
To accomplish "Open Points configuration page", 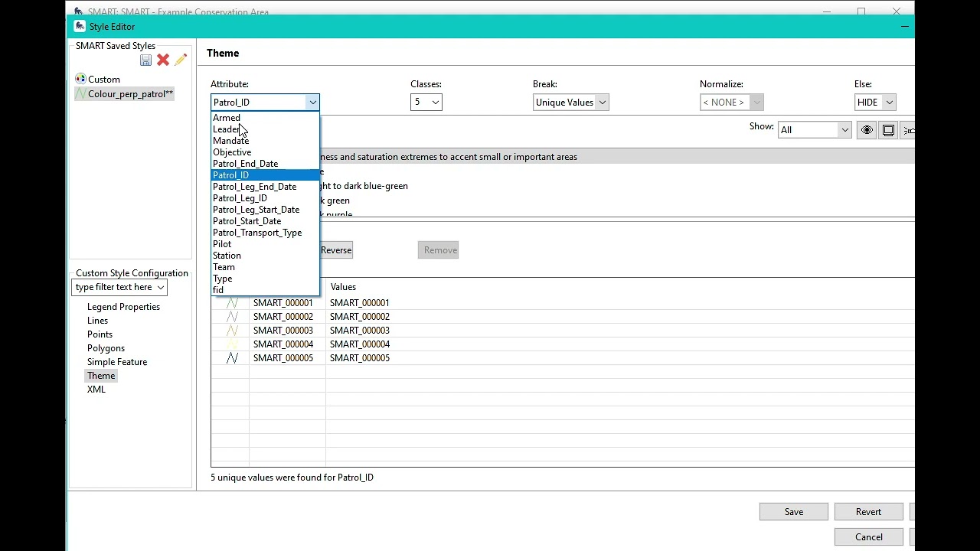I will pos(100,334).
